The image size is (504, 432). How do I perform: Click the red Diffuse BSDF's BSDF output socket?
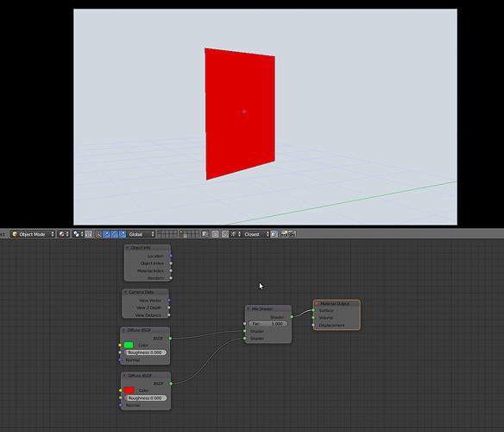171,384
